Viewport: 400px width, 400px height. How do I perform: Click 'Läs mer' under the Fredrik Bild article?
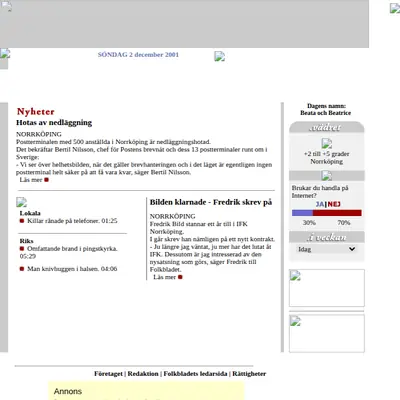point(164,277)
